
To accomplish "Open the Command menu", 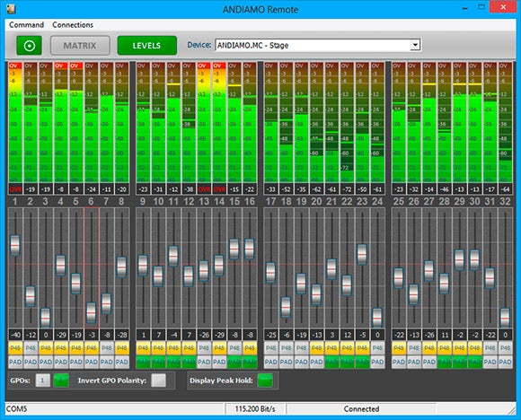I will pyautogui.click(x=26, y=25).
